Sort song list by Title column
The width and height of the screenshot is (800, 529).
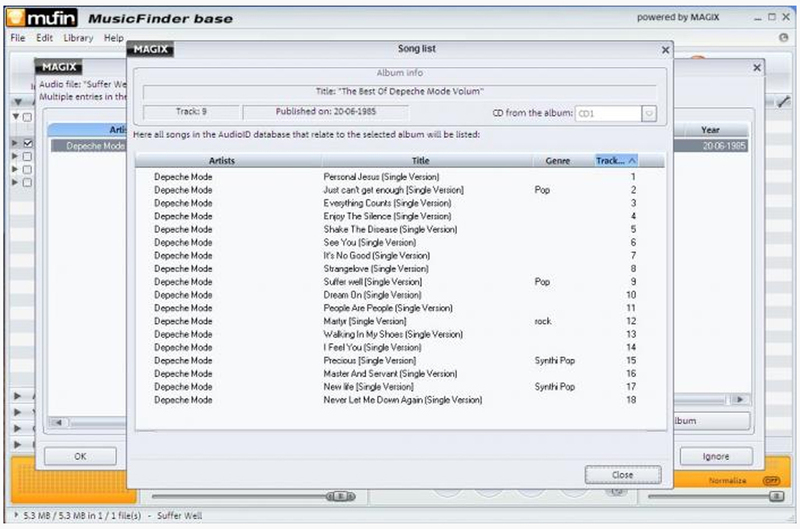pos(420,161)
